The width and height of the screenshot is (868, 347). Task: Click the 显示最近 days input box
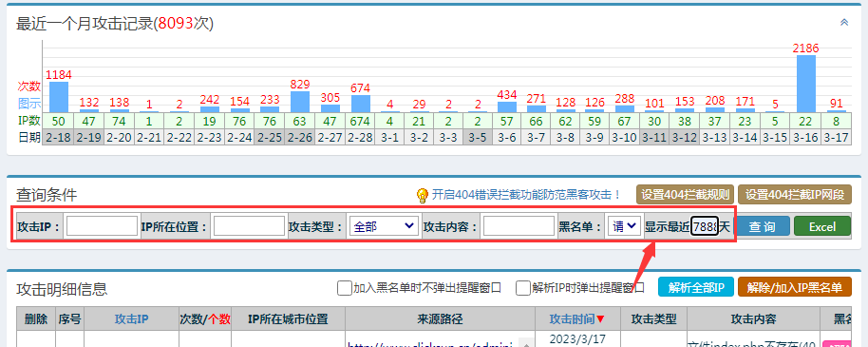tap(705, 226)
